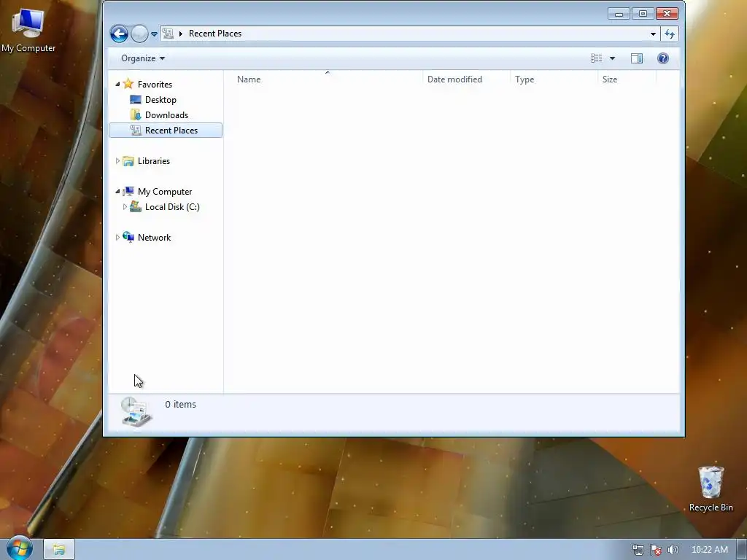Open the view options dropdown arrow
This screenshot has width=747, height=560.
tap(613, 58)
